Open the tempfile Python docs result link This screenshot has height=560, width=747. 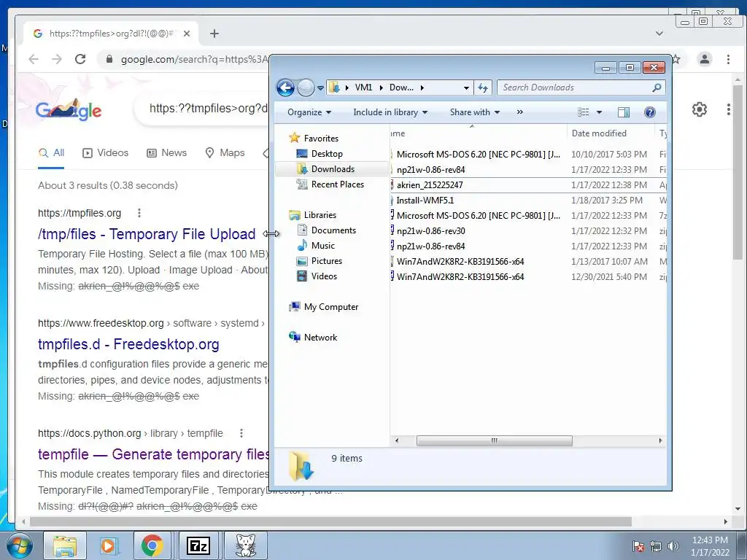153,454
